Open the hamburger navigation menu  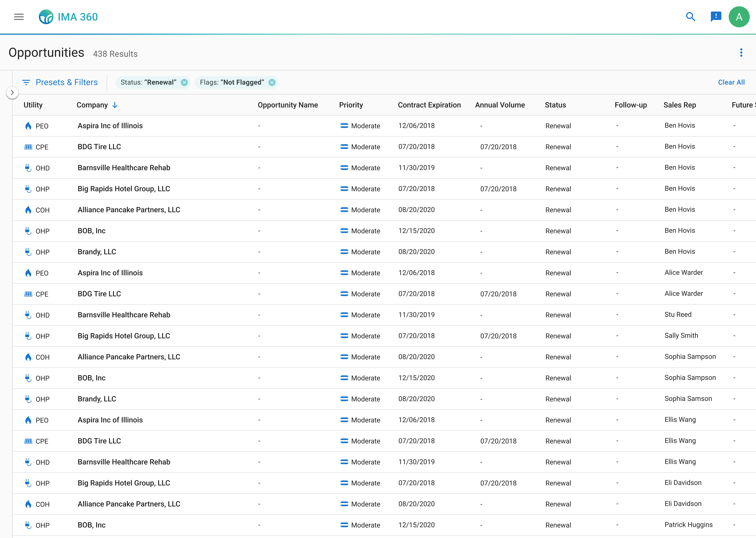[x=19, y=17]
